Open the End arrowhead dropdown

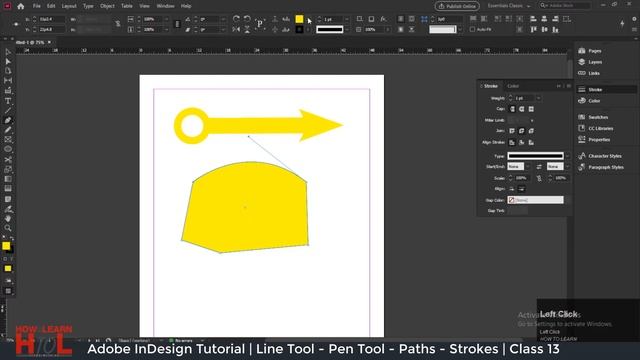(567, 167)
